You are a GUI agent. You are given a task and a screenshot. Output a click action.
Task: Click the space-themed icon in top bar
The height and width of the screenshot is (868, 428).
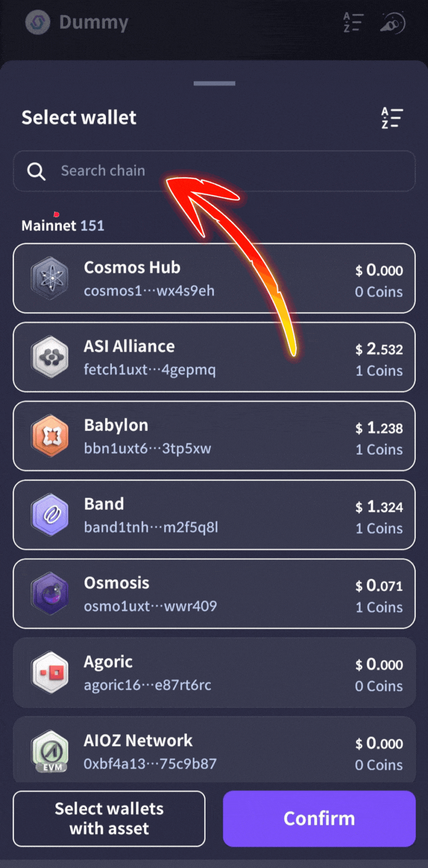(393, 22)
